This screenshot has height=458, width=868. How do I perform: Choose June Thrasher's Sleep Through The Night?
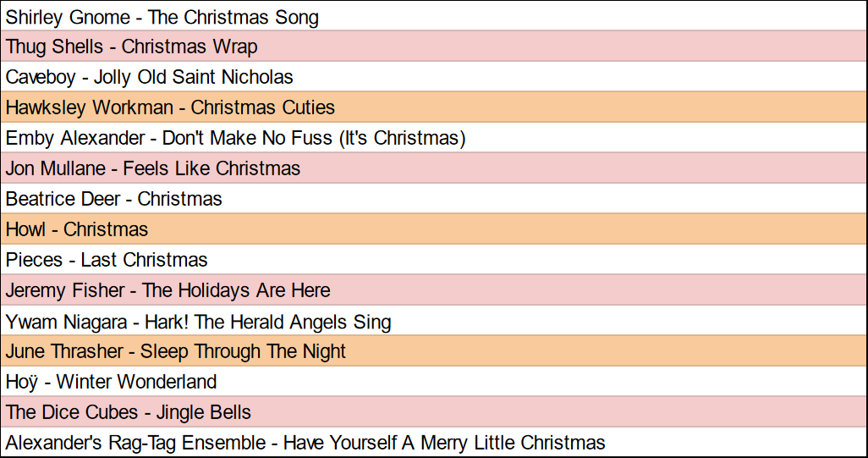tap(176, 351)
